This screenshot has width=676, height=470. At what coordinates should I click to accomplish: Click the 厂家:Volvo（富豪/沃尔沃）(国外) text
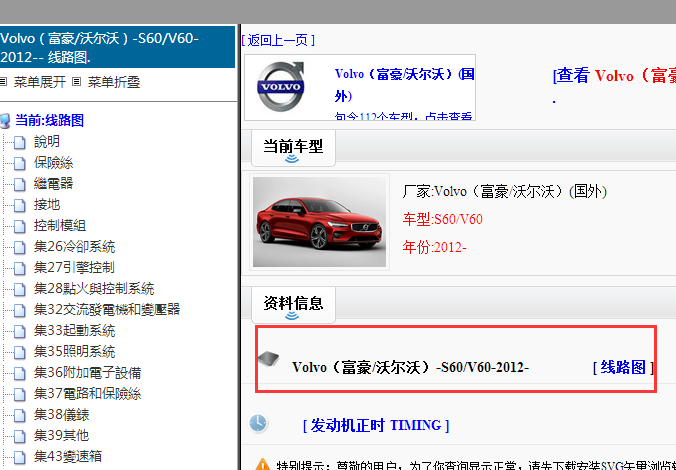504,191
